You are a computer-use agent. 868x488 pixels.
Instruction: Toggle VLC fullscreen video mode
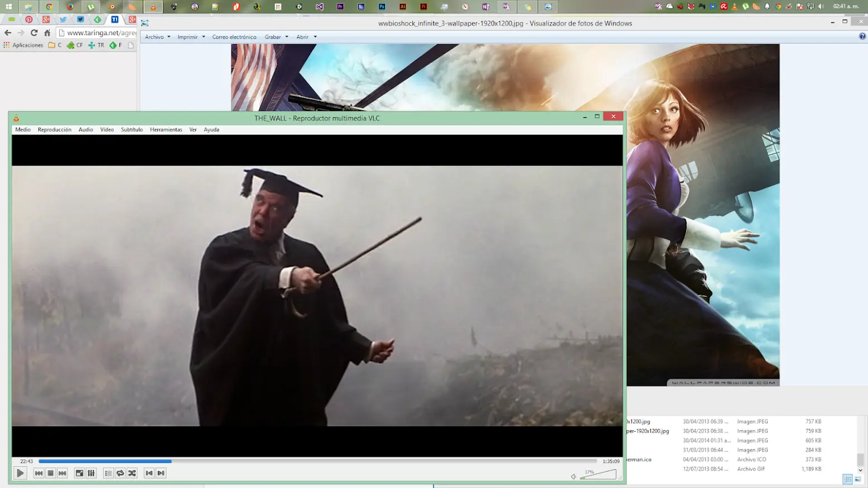click(79, 473)
